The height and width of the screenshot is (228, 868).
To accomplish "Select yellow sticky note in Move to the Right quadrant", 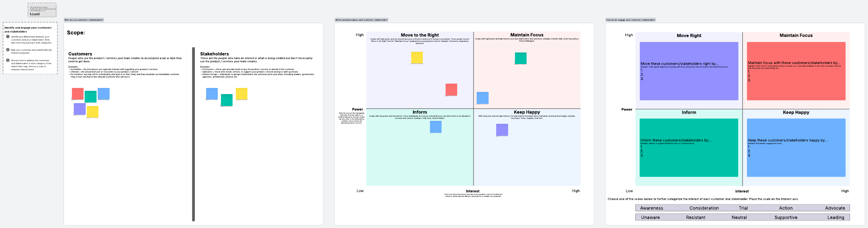I will pyautogui.click(x=417, y=58).
